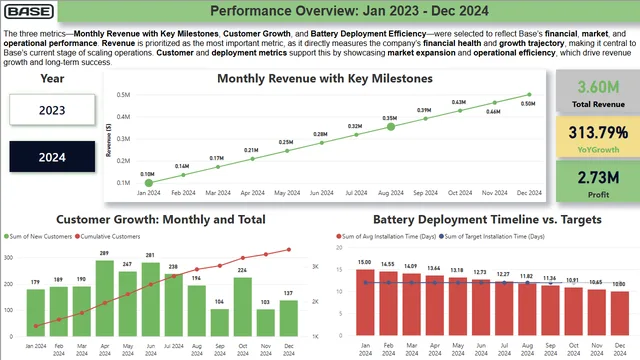Select the Apr 2024 new customers bar (289)
This screenshot has width=640, height=360.
point(105,298)
